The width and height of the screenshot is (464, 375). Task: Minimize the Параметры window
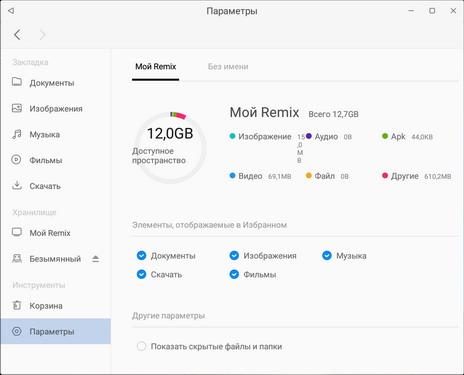(411, 11)
